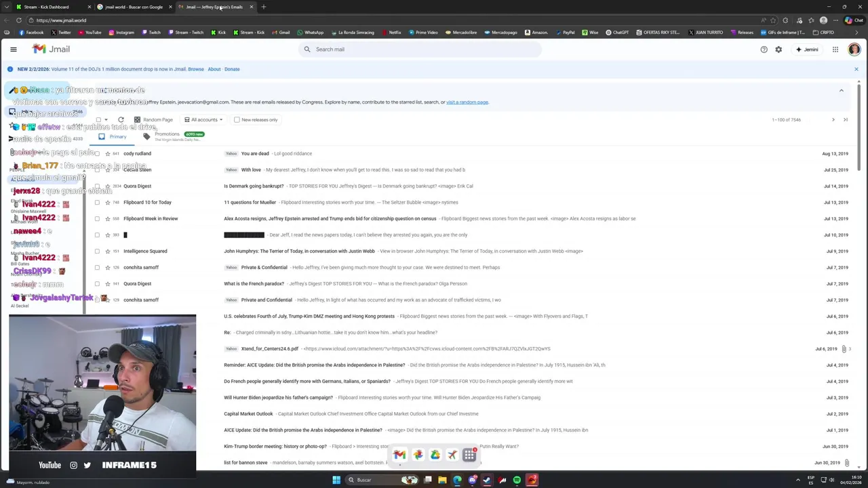Viewport: 868px width, 488px height.
Task: Open the ChatGPT bookmark
Action: (x=617, y=33)
